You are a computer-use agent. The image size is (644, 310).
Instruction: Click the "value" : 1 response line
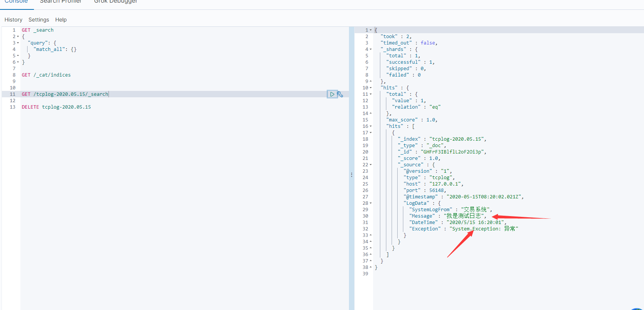(409, 101)
